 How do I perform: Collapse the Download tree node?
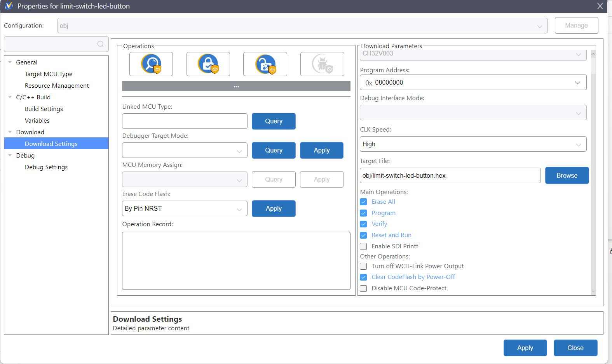tap(10, 132)
